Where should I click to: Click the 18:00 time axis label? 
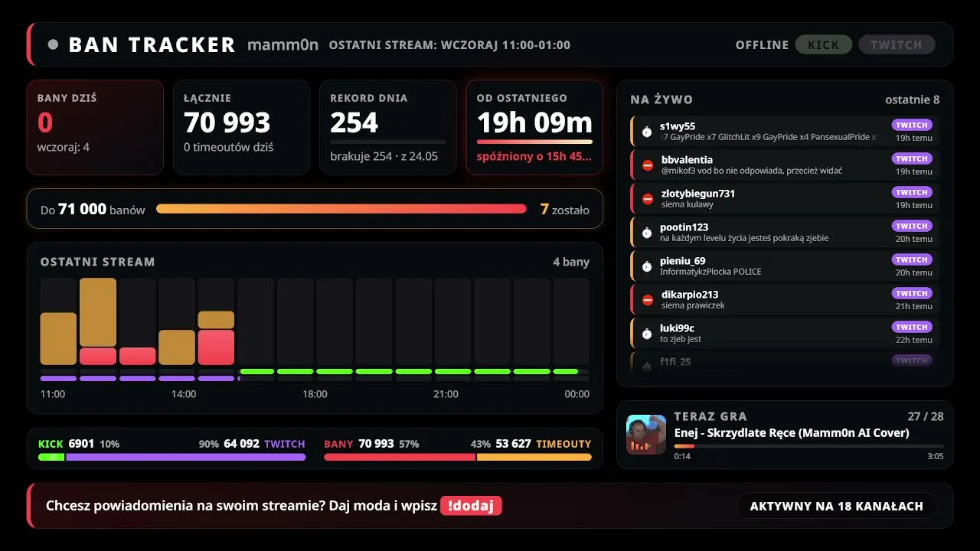click(x=315, y=394)
